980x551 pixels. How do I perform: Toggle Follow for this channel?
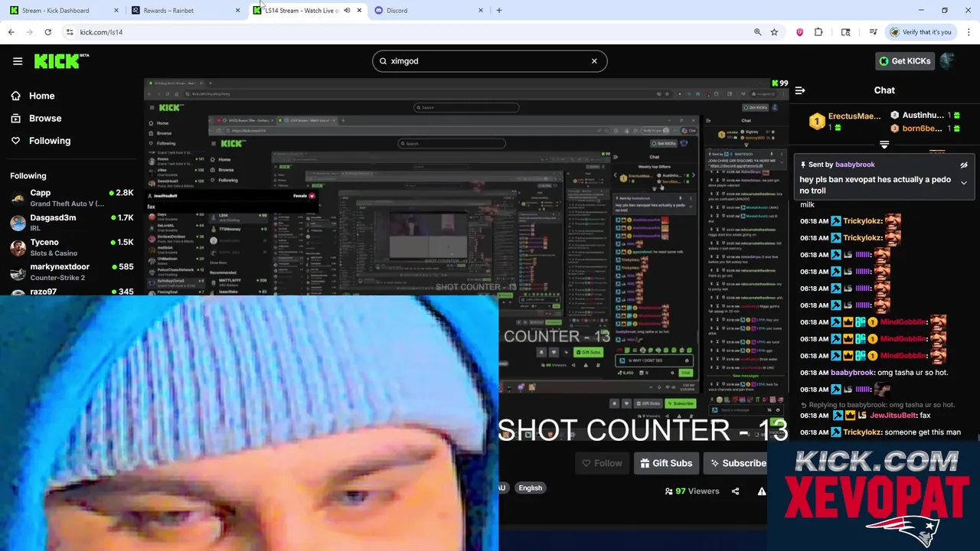click(602, 463)
